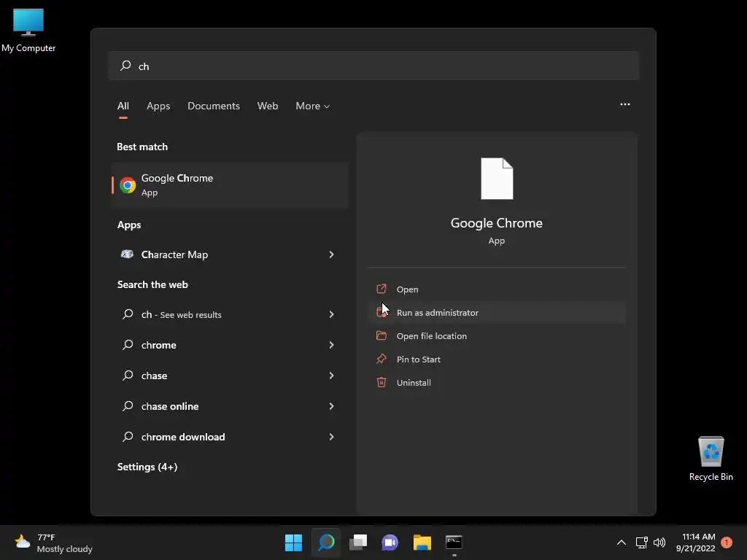
Task: Select the 'chase' web search suggestion
Action: coord(230,376)
